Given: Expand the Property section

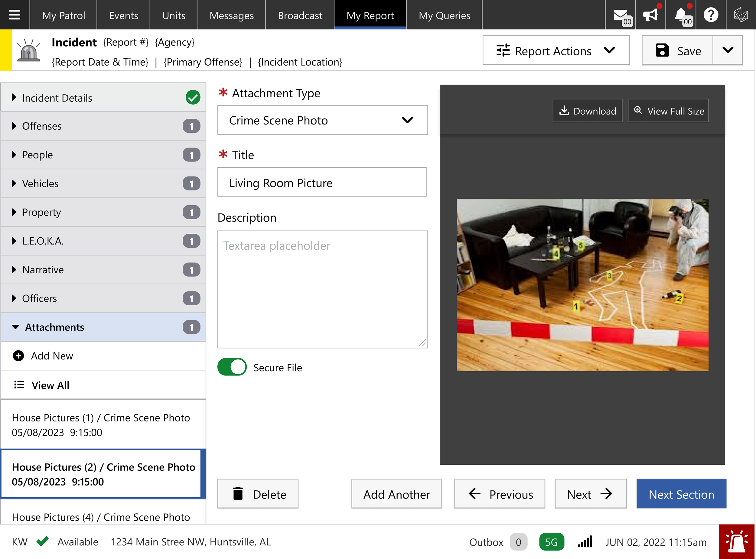Looking at the screenshot, I should [x=103, y=213].
